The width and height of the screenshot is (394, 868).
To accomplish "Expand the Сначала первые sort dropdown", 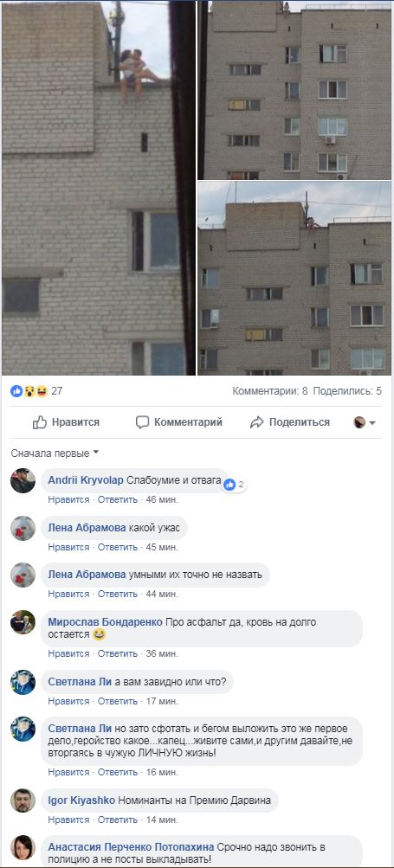I will tap(55, 453).
